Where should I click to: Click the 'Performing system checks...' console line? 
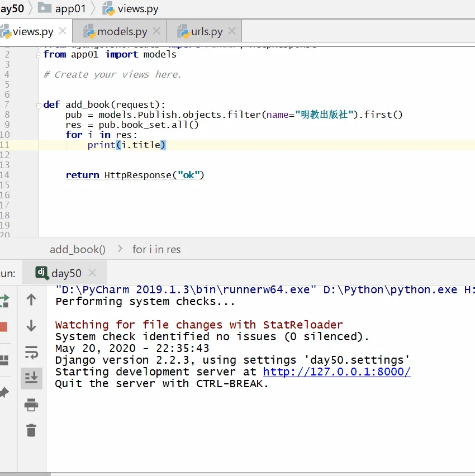click(x=145, y=302)
